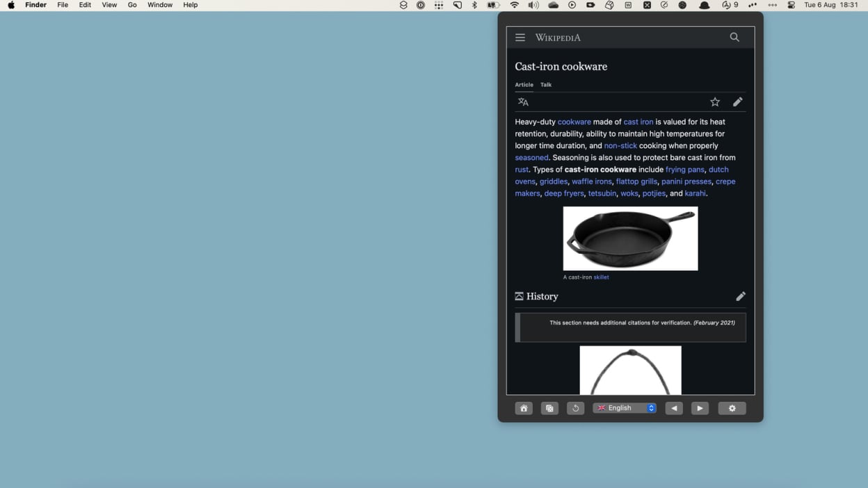
Task: Click the Wikipedia search magnifier icon
Action: (x=734, y=38)
